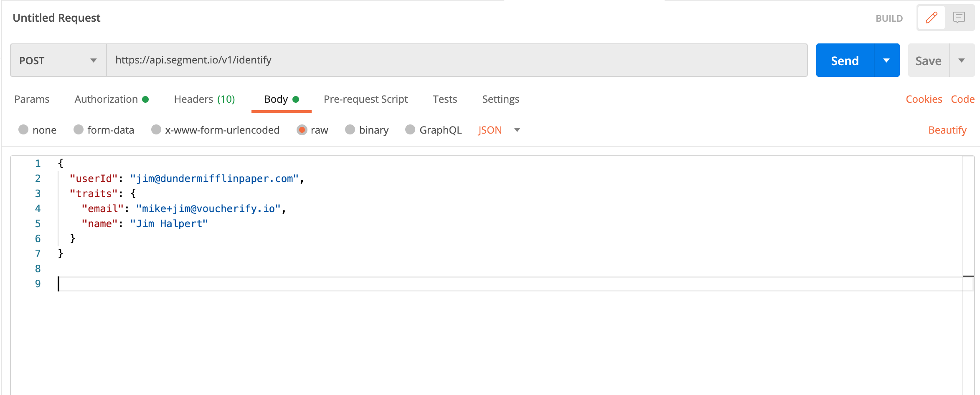The image size is (980, 395).
Task: Switch to the Headers tab
Action: click(x=193, y=99)
